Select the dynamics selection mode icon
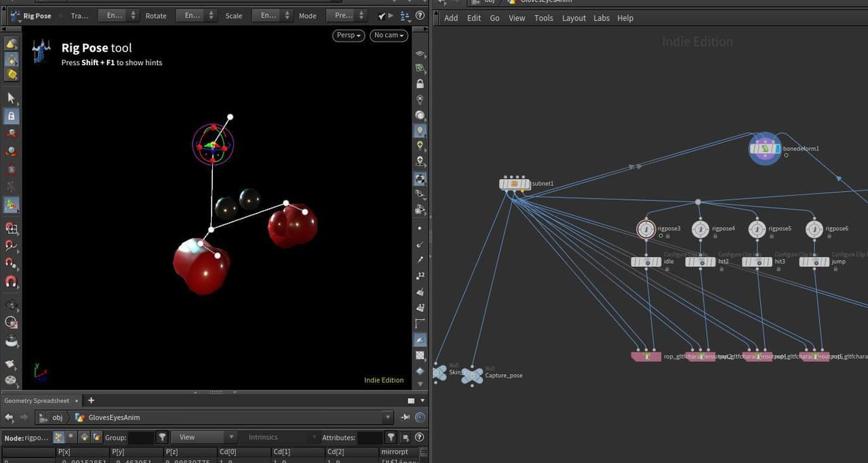Image resolution: width=868 pixels, height=463 pixels. click(12, 75)
